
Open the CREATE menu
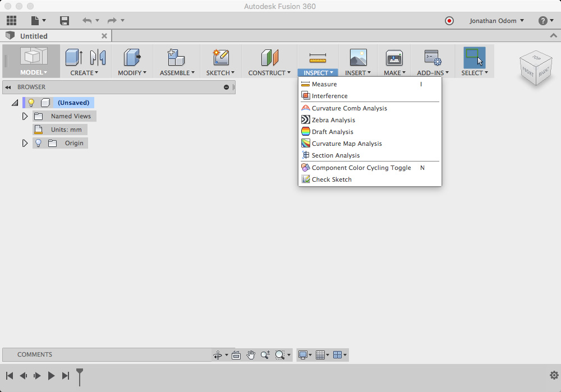(84, 72)
